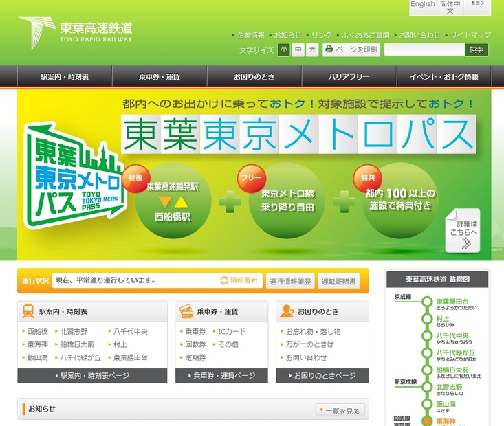The image size is (504, 426).
Task: Click the train icon beside 駅案内・時刻表
Action: 28,311
